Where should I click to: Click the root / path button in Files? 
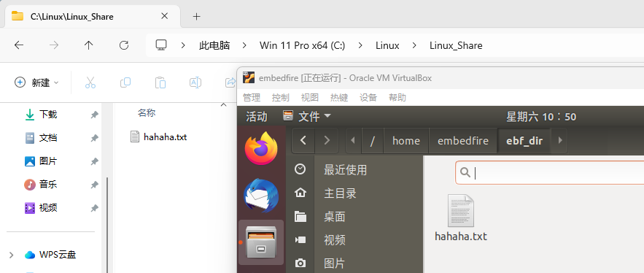[x=373, y=141]
